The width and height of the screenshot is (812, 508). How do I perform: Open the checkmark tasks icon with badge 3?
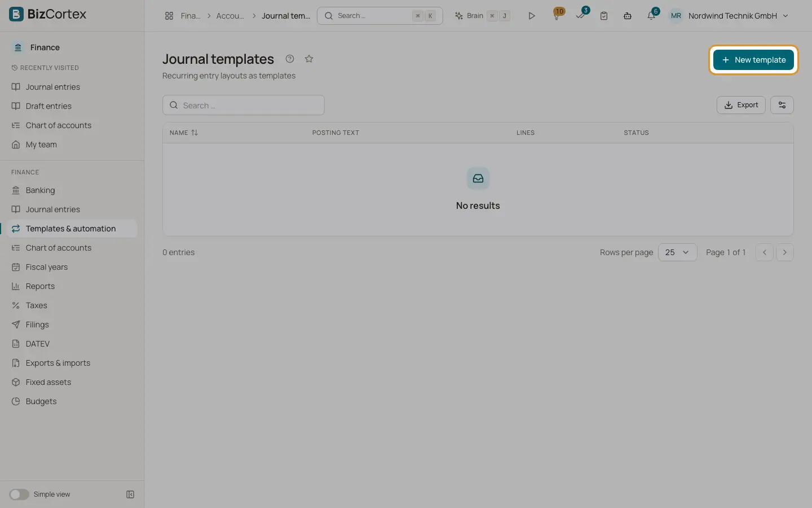(581, 15)
